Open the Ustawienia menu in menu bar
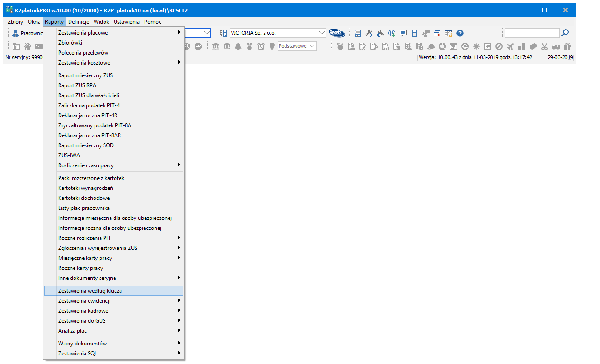The width and height of the screenshot is (600, 364). click(126, 22)
